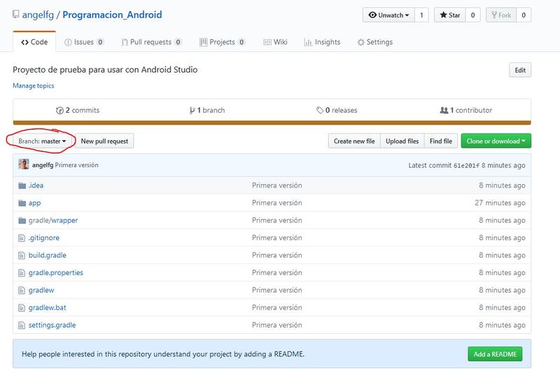Expand Clone or download dropdown

pos(496,141)
